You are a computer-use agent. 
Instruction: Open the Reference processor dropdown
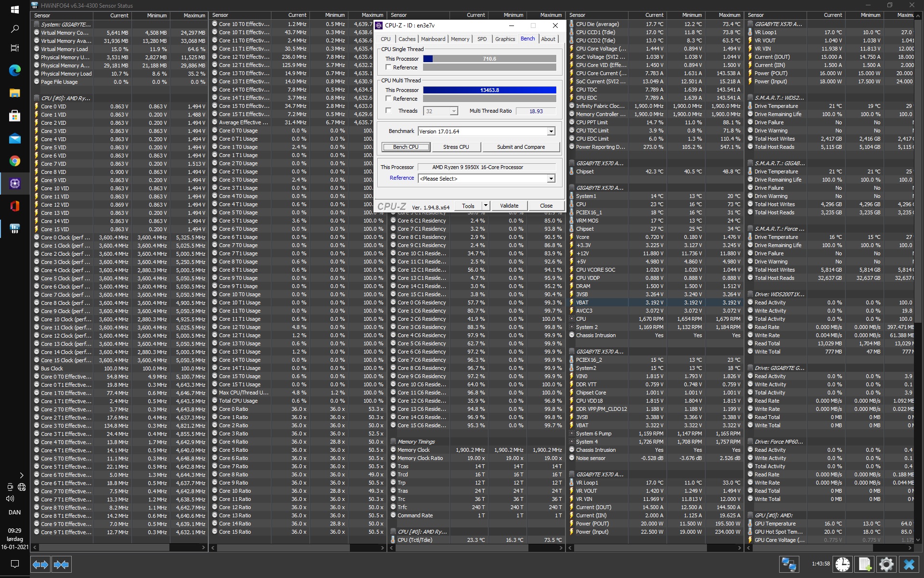(x=551, y=179)
